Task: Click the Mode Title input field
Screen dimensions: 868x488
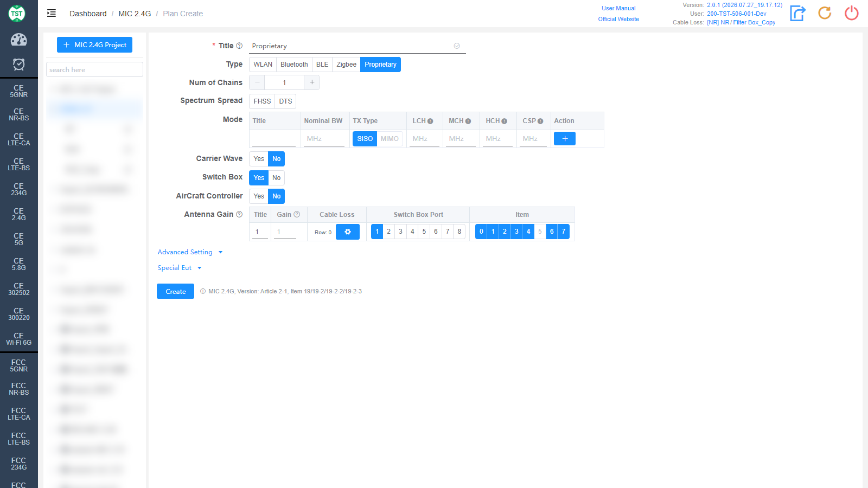Action: 274,139
